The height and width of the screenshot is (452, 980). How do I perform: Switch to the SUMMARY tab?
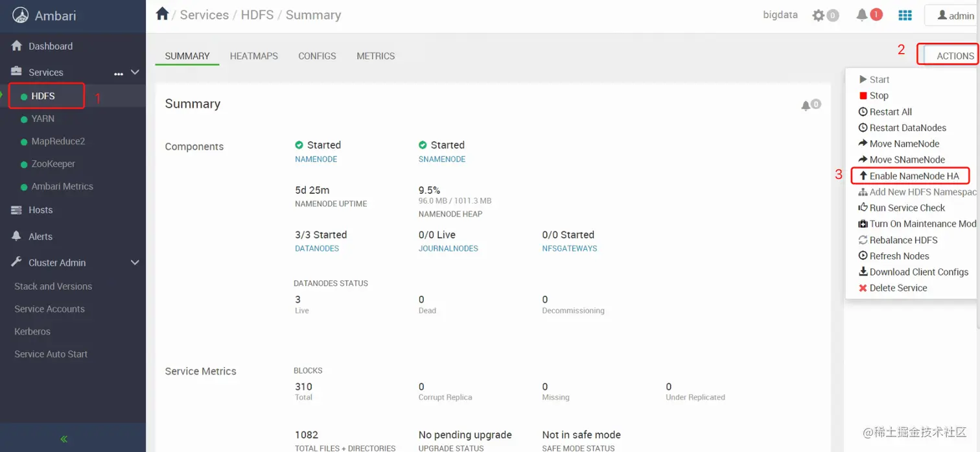187,56
